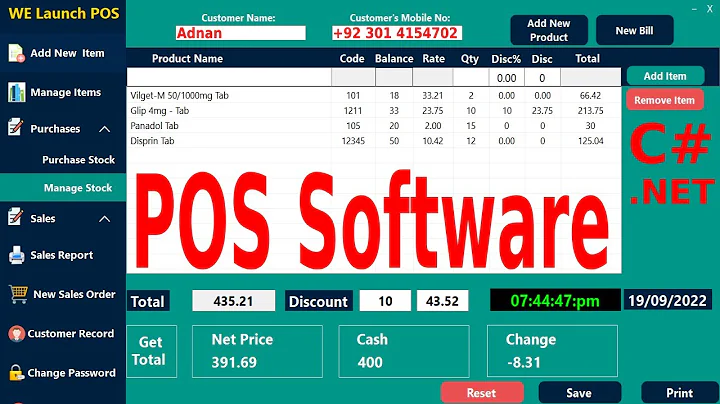Click code cell 12345
The image size is (720, 404).
pyautogui.click(x=353, y=141)
